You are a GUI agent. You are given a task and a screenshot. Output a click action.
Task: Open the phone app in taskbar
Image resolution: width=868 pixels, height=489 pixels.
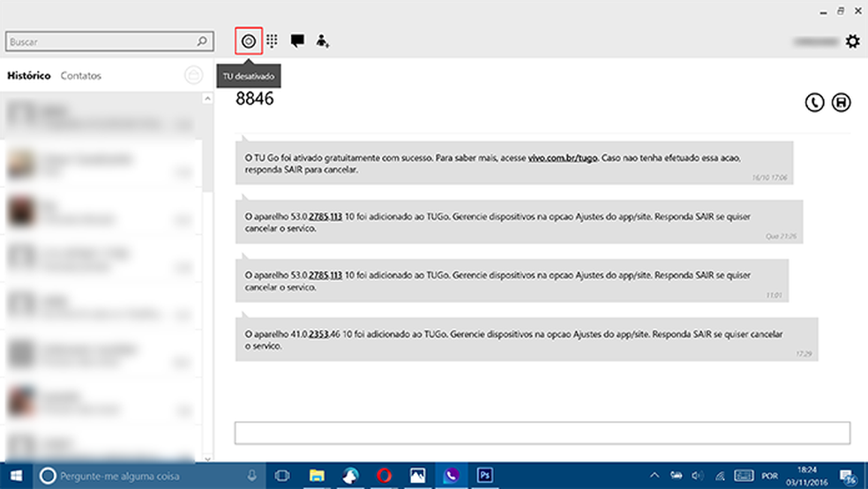coord(451,476)
